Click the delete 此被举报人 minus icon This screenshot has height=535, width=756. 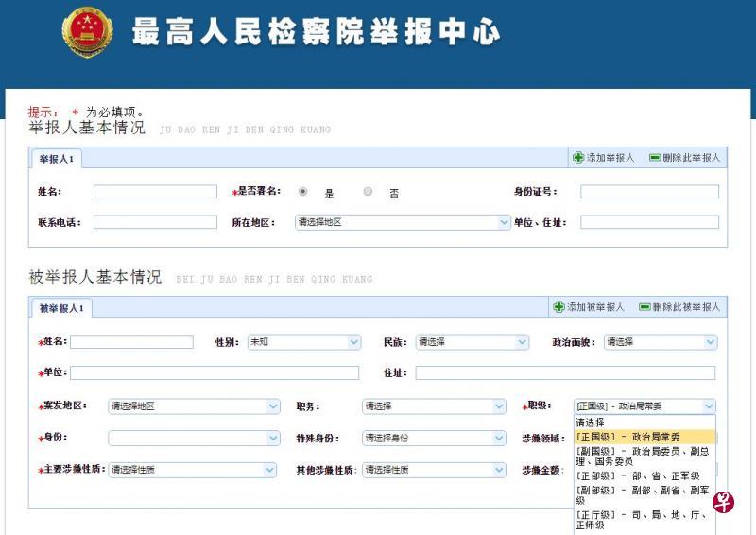click(x=644, y=307)
